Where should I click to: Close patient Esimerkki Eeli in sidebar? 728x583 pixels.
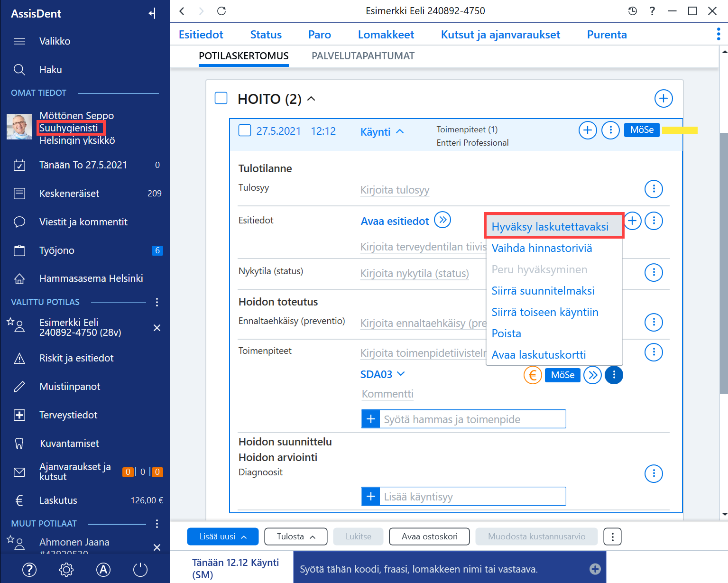157,328
